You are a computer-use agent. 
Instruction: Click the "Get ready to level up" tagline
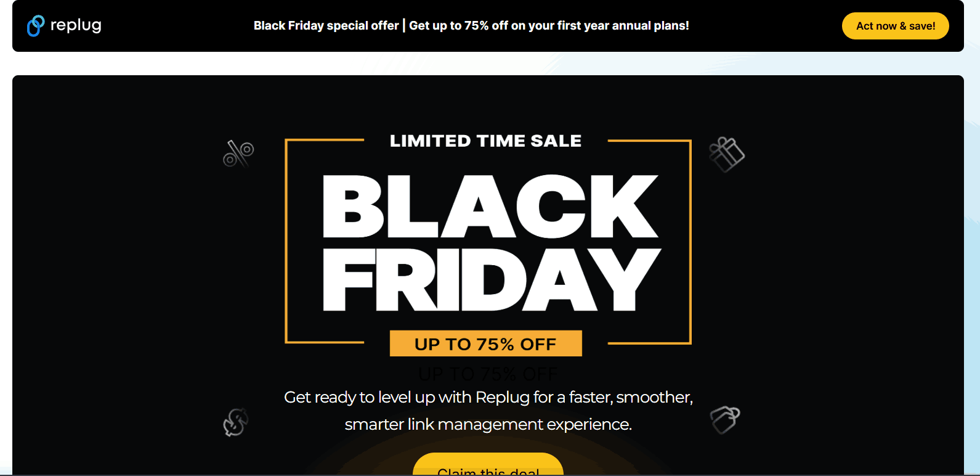[x=488, y=397]
